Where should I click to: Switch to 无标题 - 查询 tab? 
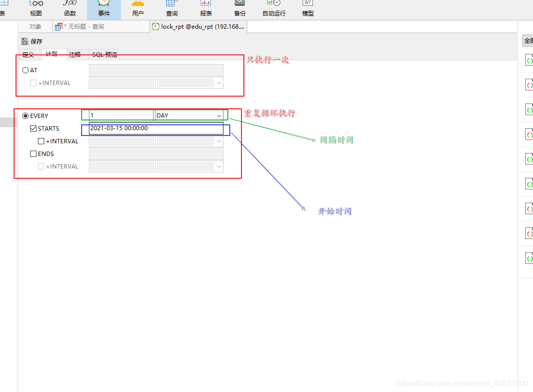[101, 27]
